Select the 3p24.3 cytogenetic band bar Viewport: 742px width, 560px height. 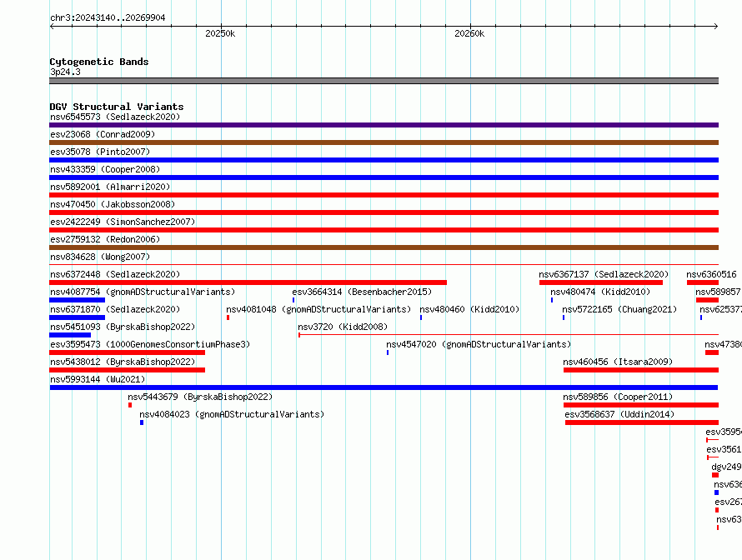tap(384, 81)
